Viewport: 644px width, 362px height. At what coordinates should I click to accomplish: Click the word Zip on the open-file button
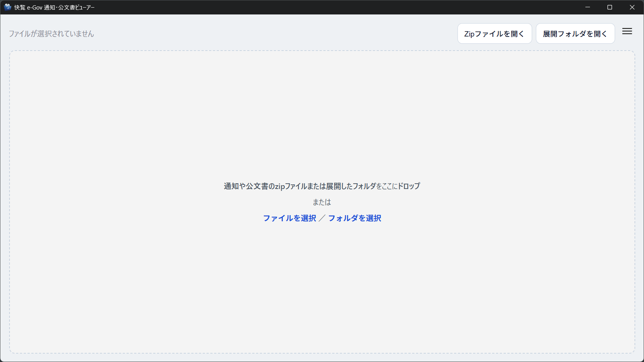[469, 34]
